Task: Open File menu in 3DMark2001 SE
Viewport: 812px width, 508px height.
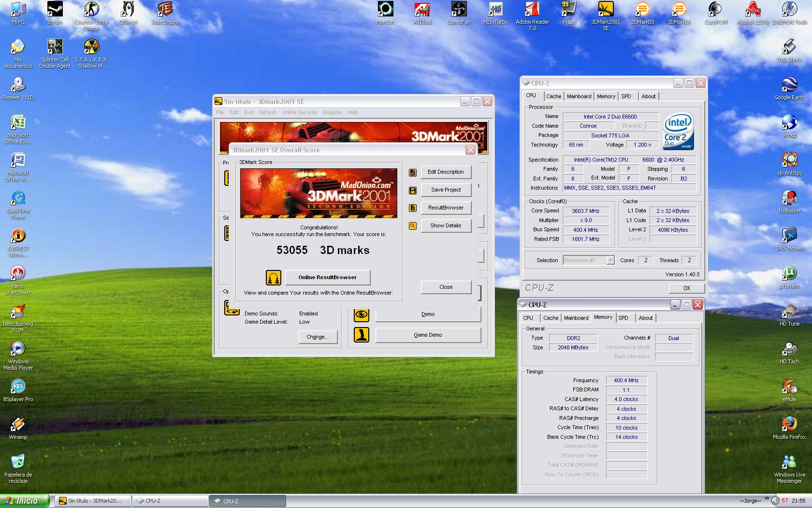Action: [220, 112]
